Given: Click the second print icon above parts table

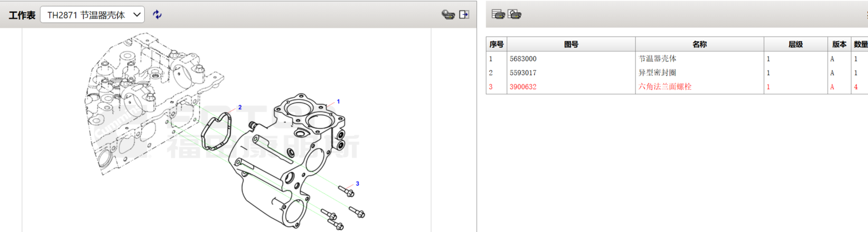Looking at the screenshot, I should 514,14.
